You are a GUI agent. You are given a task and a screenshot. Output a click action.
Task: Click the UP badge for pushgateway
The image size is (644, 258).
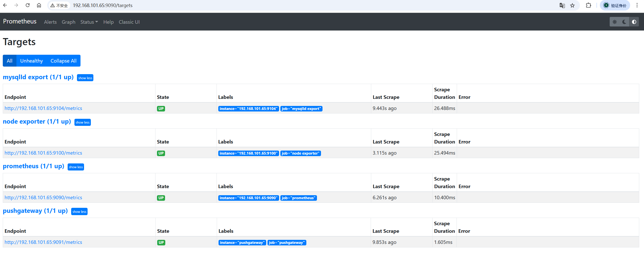coord(161,243)
